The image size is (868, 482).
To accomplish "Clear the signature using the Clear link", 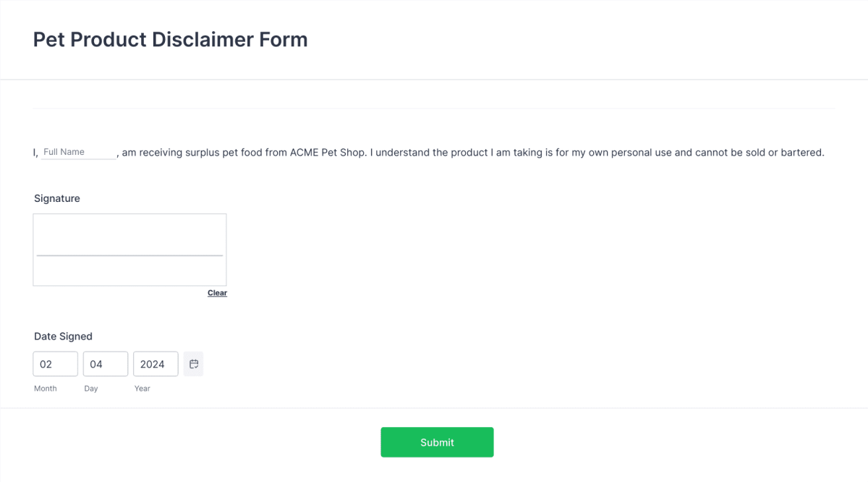I will (x=217, y=292).
